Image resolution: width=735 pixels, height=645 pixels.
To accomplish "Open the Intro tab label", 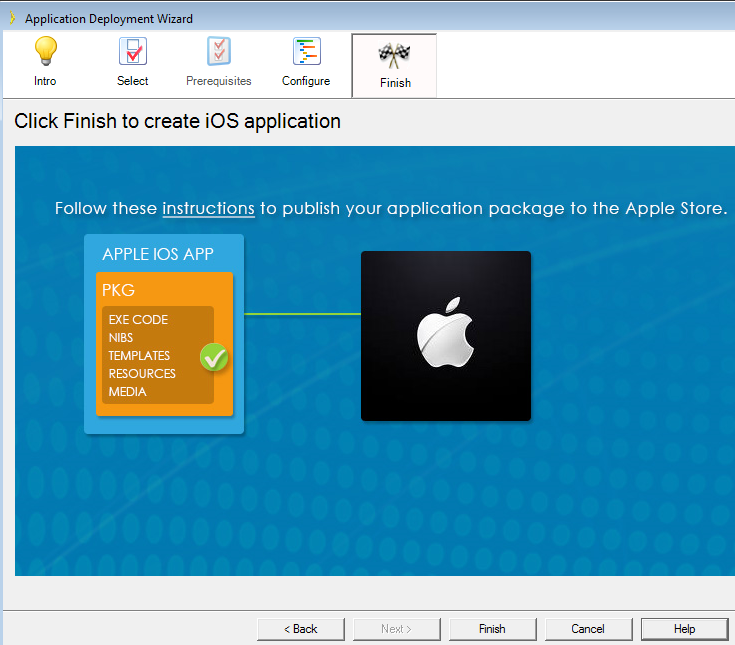I will click(45, 81).
